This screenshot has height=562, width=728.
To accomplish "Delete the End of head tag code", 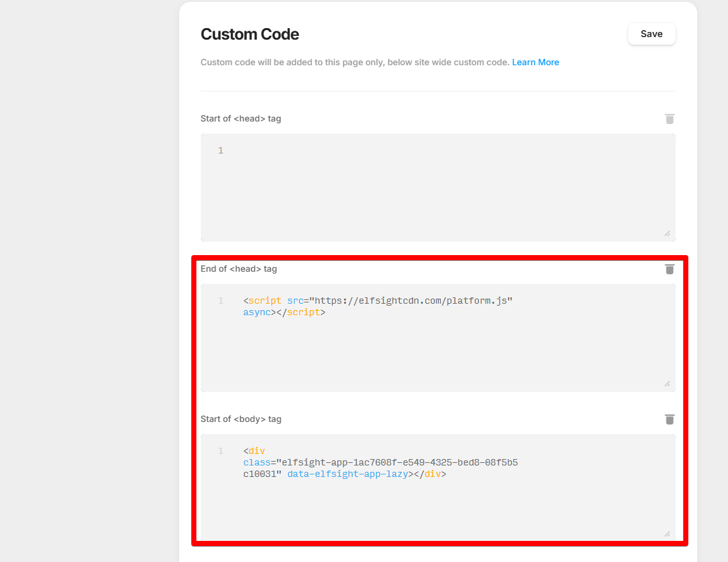I will click(x=670, y=269).
